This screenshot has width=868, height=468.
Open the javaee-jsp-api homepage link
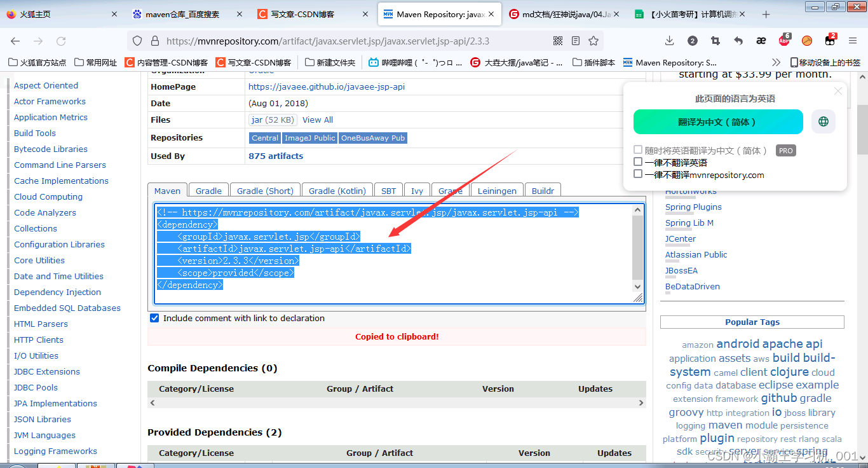pyautogui.click(x=327, y=86)
